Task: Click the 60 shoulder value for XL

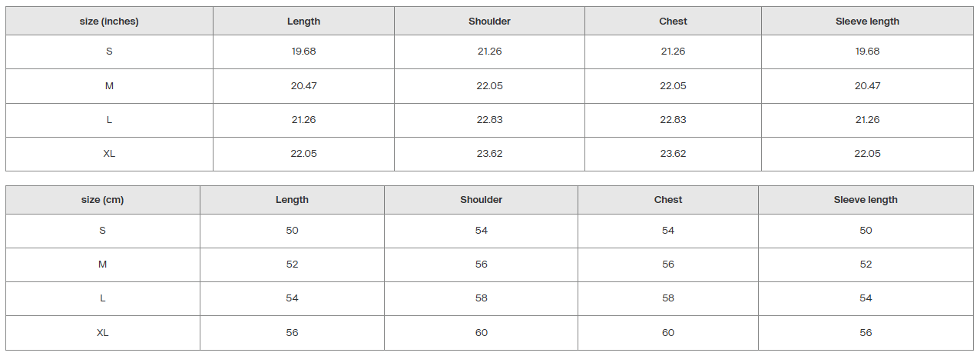Action: [481, 333]
